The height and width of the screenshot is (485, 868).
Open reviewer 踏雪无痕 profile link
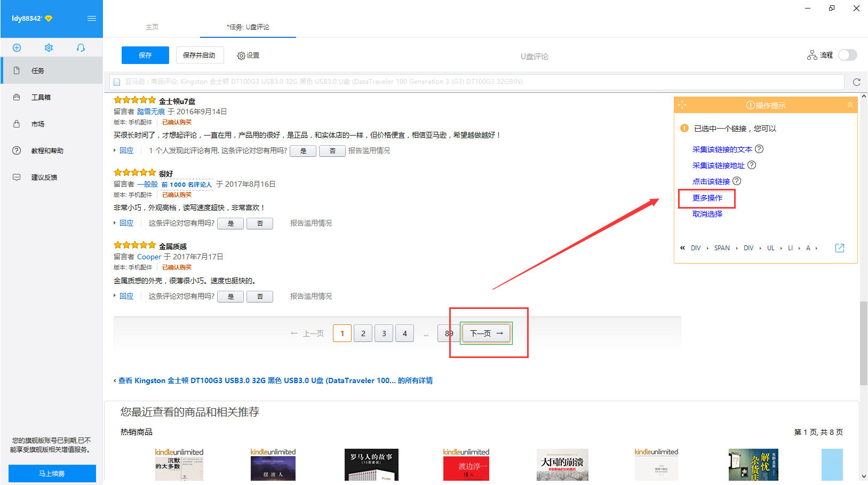point(151,112)
